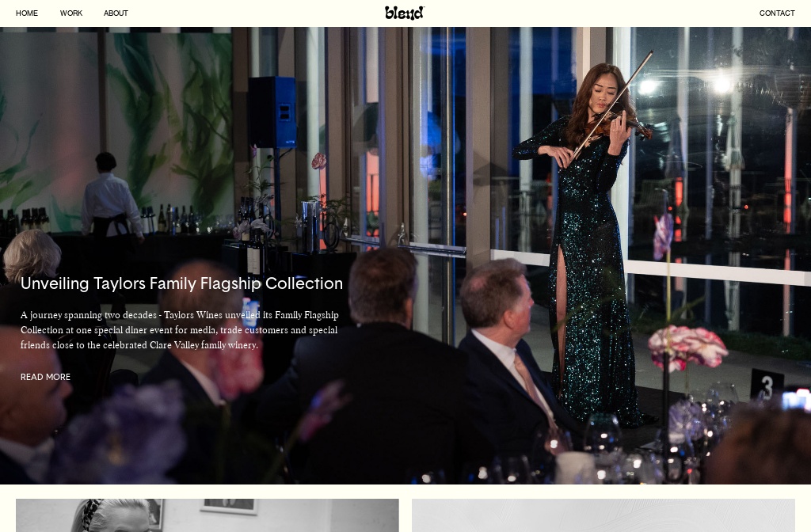
Task: Click the Taylors Wines description paragraph
Action: 180,330
